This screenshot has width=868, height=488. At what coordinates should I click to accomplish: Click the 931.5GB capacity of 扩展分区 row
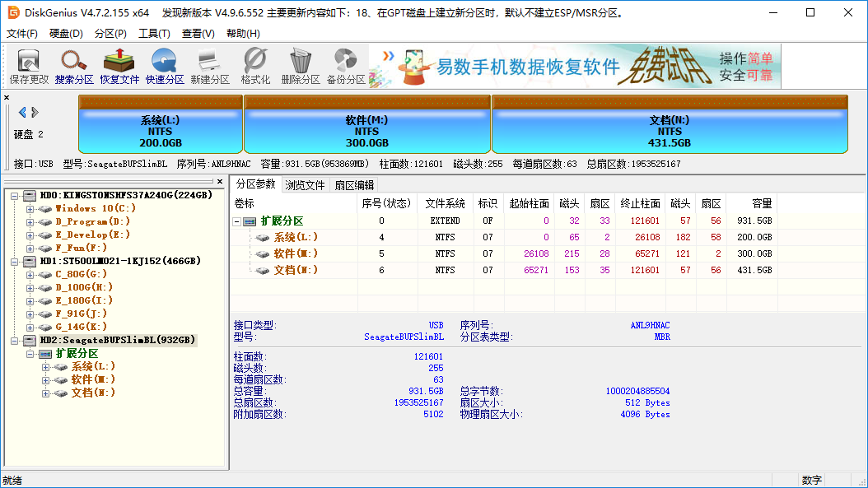(x=754, y=221)
